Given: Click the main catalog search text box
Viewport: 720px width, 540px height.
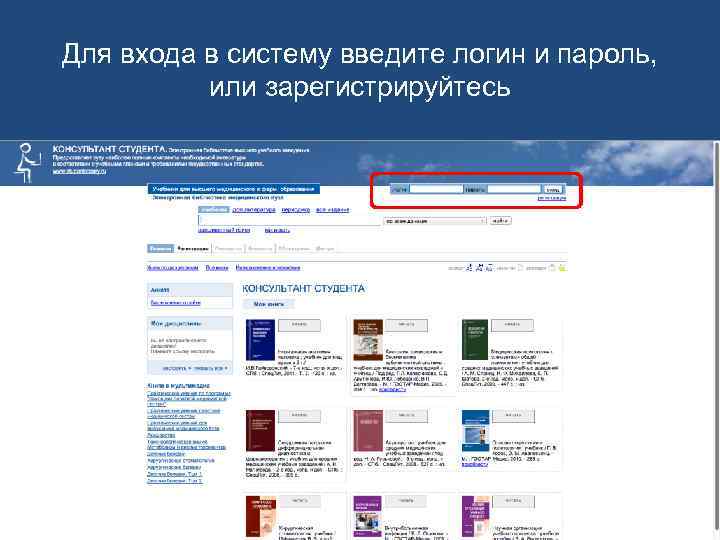Looking at the screenshot, I should [x=289, y=220].
